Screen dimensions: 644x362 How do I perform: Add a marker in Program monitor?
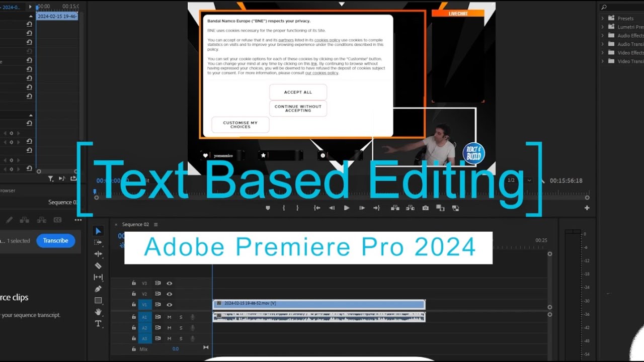coord(268,208)
